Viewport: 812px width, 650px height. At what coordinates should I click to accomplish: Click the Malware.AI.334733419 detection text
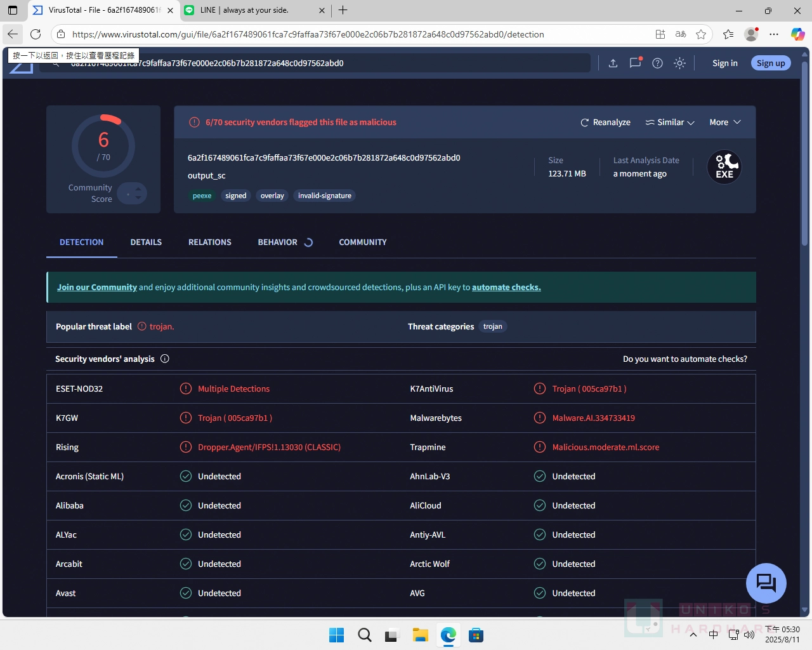click(x=593, y=418)
